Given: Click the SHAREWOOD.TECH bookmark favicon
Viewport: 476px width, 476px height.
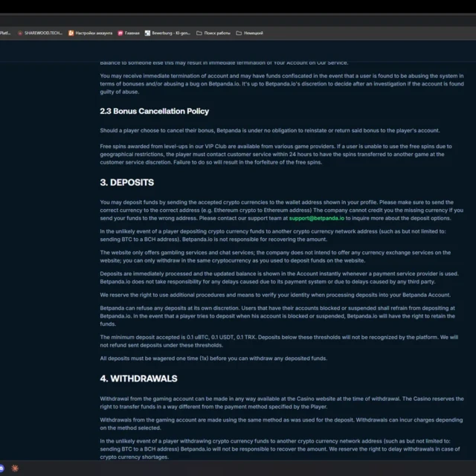Looking at the screenshot, I should 20,33.
